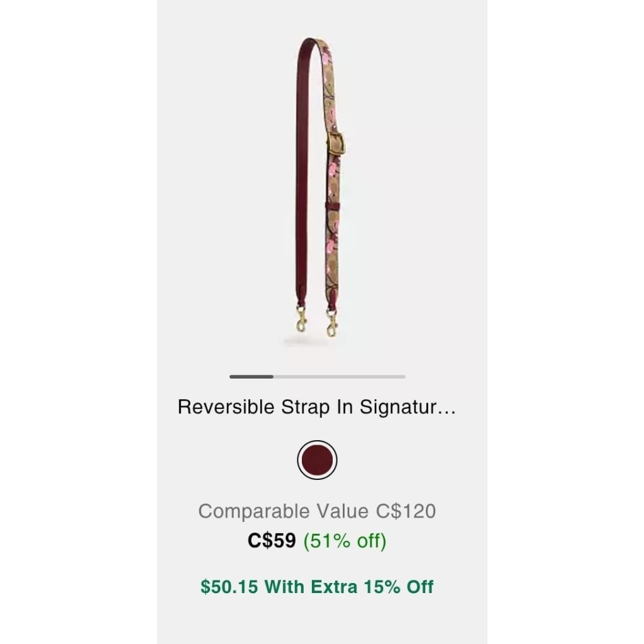Open the $50.15 With Extra 15% Off promo
This screenshot has height=644, width=644.
pos(317,587)
